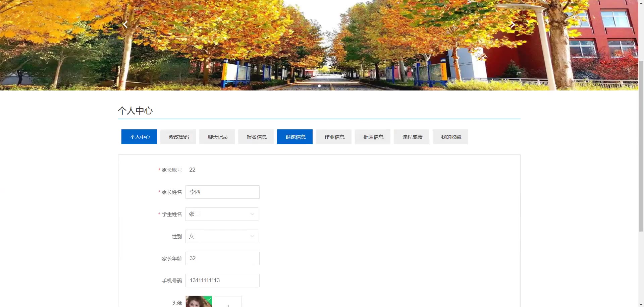Switch to 退课信息 tab

295,137
